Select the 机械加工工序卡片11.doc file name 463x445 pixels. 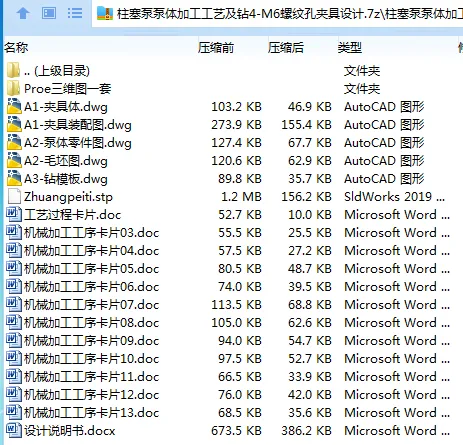coord(91,377)
